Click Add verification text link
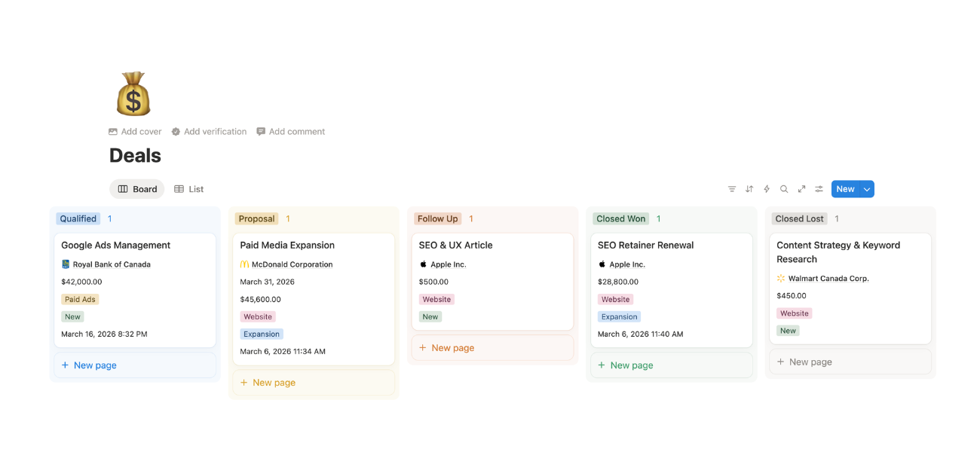Screen dimensions: 980x452 (x=215, y=132)
